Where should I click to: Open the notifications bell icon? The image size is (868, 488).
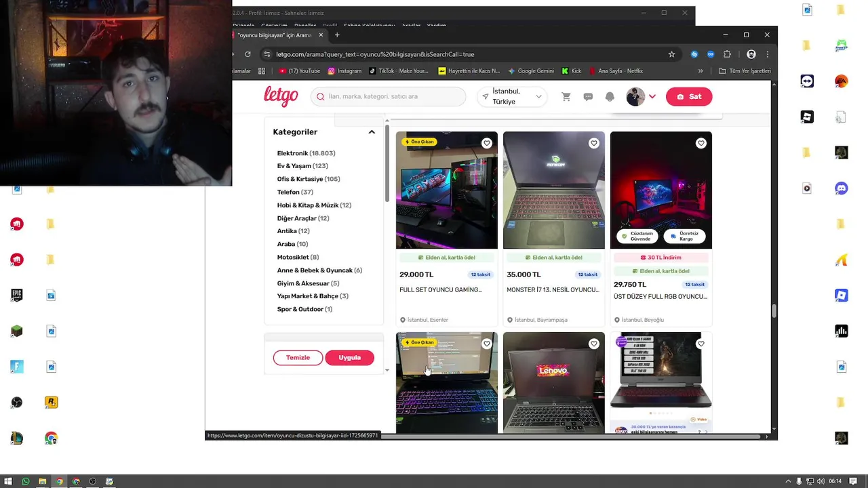pos(610,97)
